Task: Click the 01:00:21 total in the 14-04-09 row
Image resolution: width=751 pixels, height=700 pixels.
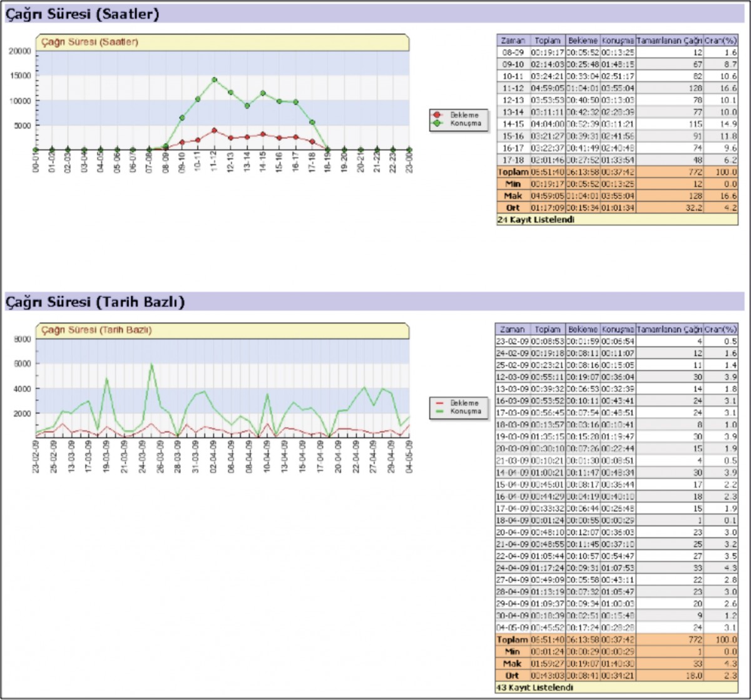Action: click(x=548, y=472)
